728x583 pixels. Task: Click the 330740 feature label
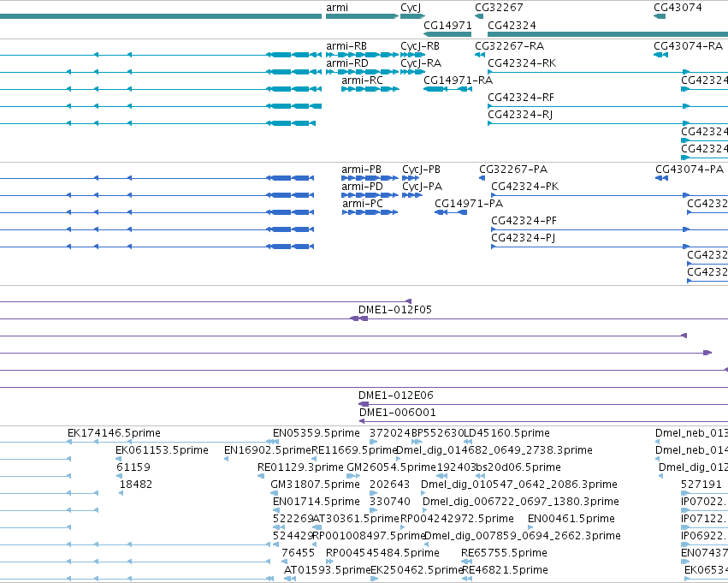tap(390, 503)
